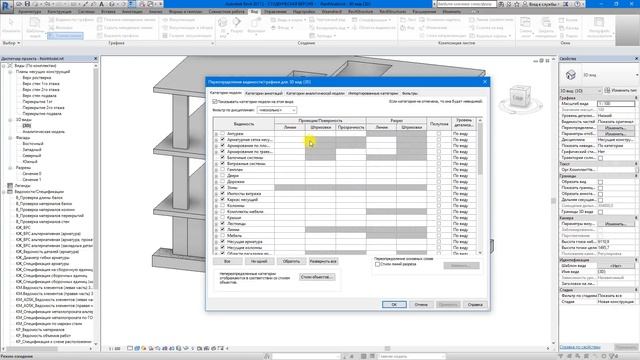
Task: Click Спецификации ribbon icon
Action: [x=355, y=20]
